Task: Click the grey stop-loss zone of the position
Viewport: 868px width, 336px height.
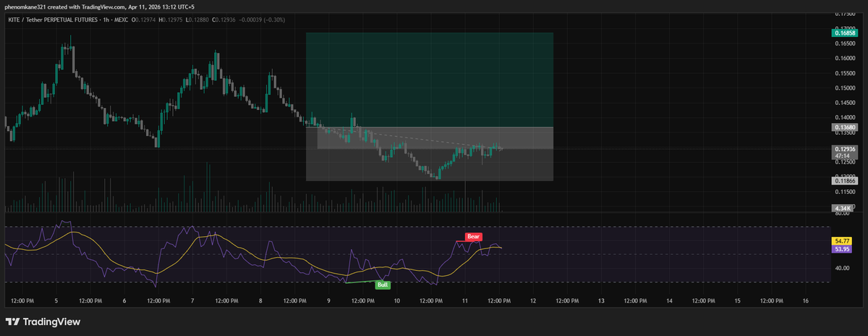Action: click(x=430, y=165)
